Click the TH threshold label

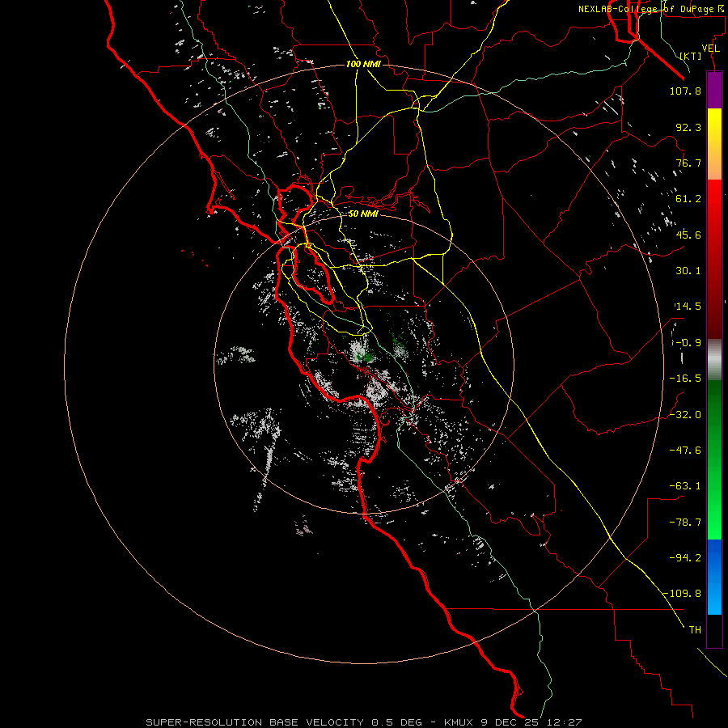(695, 630)
